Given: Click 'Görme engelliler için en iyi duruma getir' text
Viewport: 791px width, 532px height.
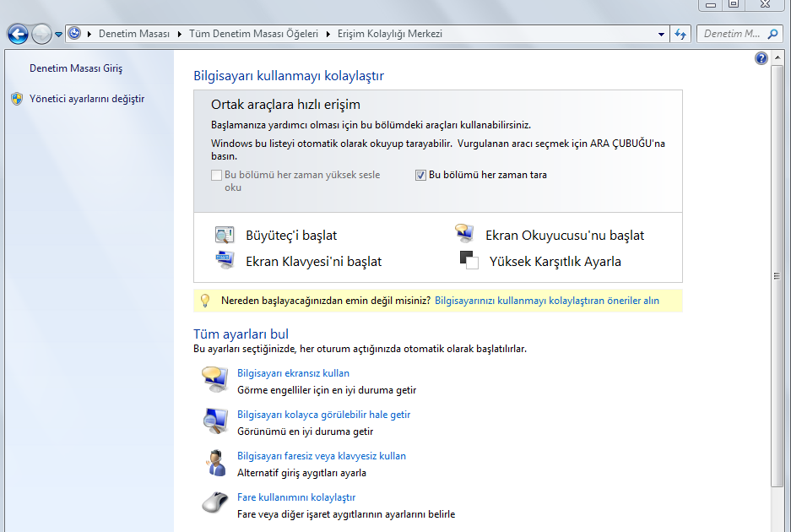Looking at the screenshot, I should pyautogui.click(x=327, y=390).
